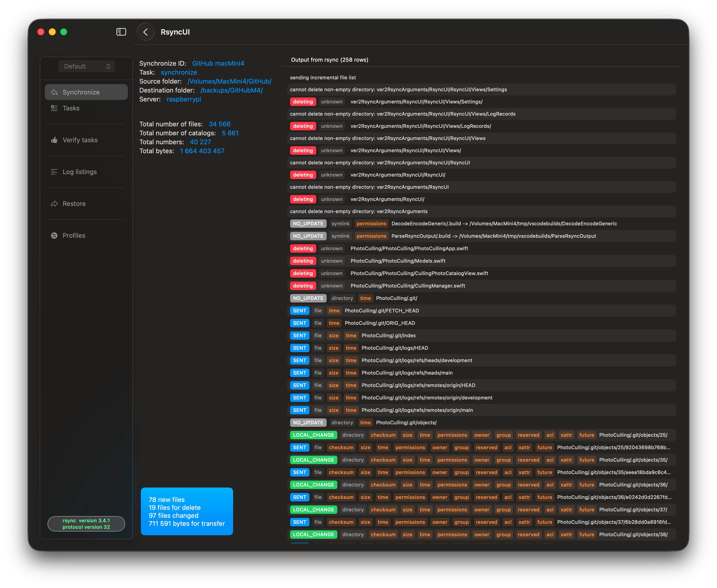Screen dimensions: 717x588
Task: Click the Profiles circular icon
Action: (54, 235)
